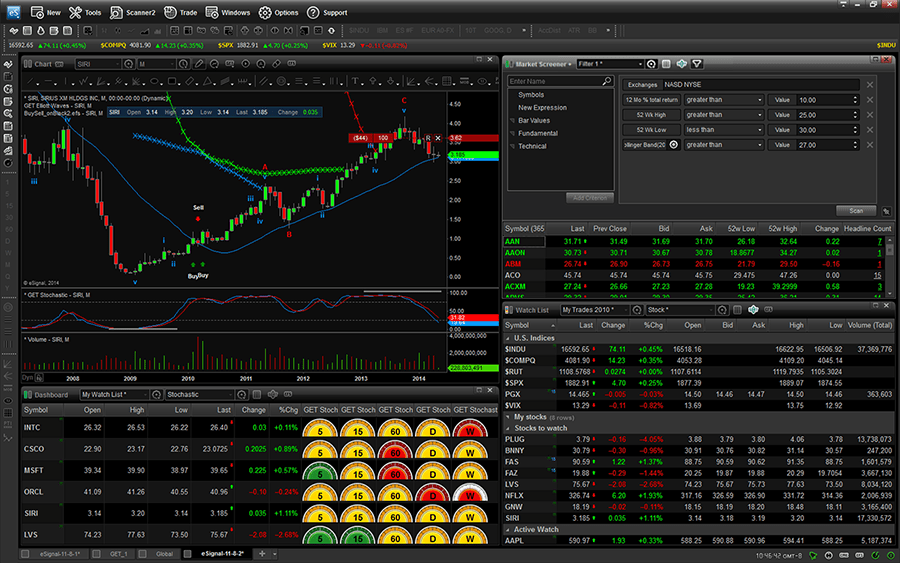Select the ellipse drawing tool
900x563 pixels.
(x=154, y=81)
